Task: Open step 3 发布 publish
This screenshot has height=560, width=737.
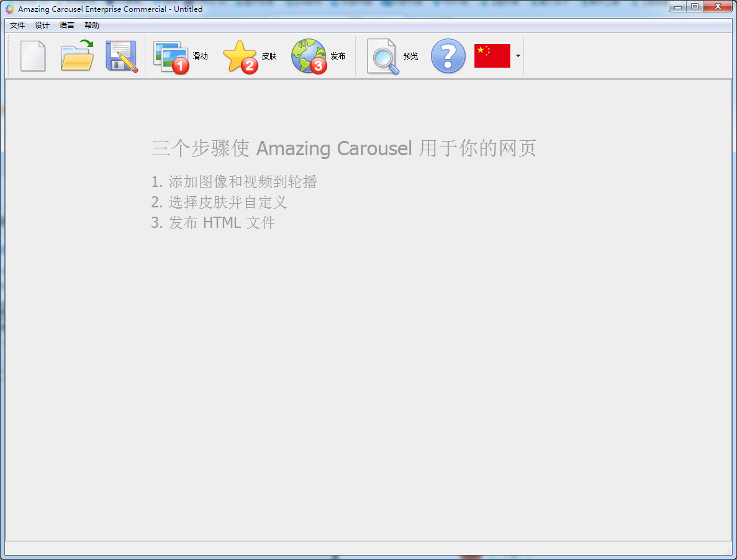Action: pos(318,56)
